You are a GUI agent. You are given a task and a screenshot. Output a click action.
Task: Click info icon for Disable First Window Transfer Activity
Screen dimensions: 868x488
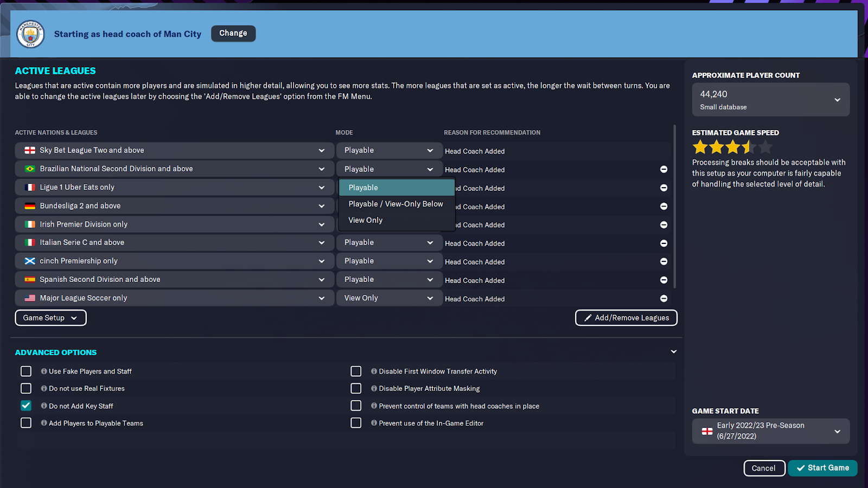click(374, 371)
